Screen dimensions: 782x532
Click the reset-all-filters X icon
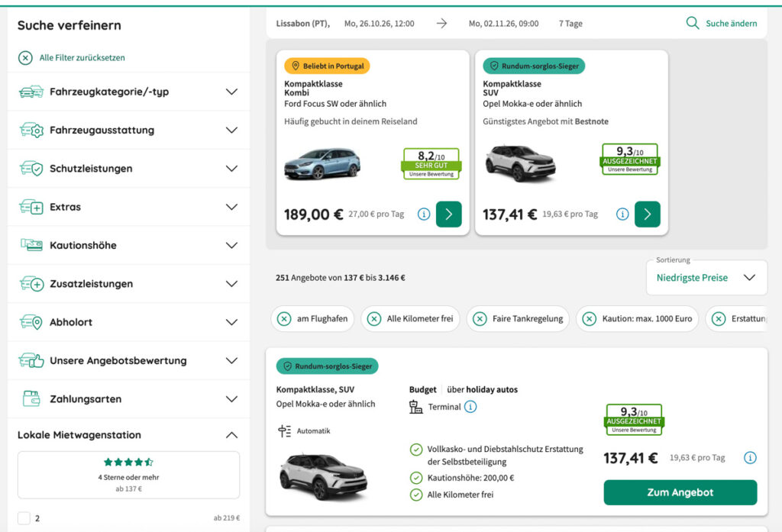[x=25, y=58]
